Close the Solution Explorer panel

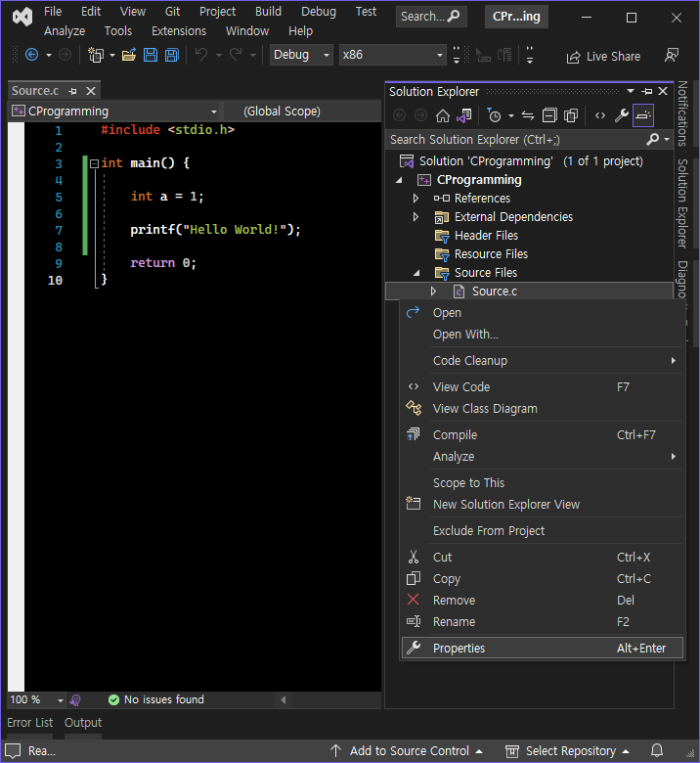[x=663, y=91]
